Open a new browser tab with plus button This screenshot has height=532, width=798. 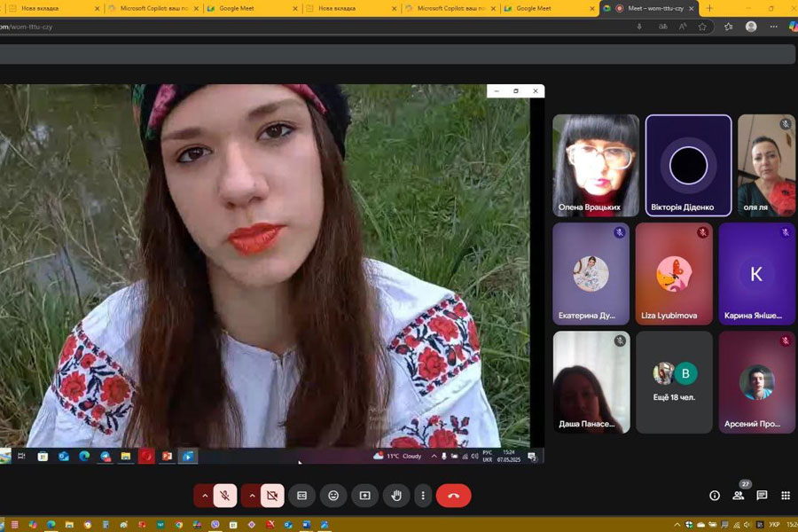point(709,8)
